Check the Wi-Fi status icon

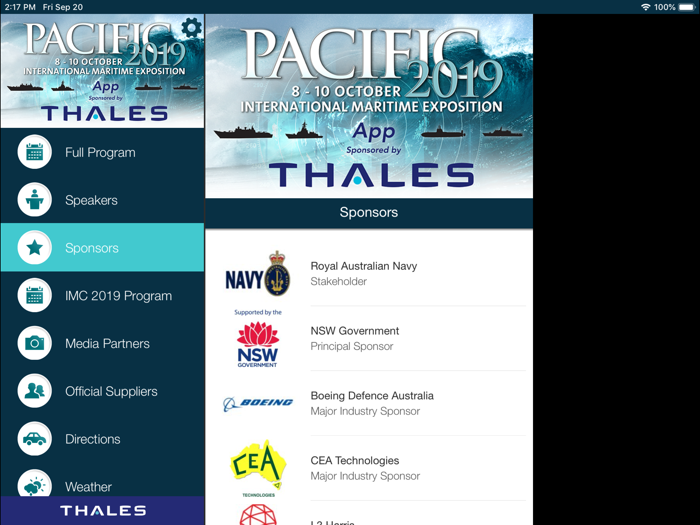pyautogui.click(x=645, y=7)
